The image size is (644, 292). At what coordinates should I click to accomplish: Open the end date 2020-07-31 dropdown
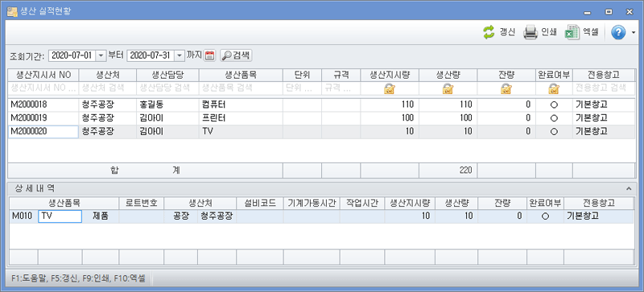pyautogui.click(x=180, y=56)
